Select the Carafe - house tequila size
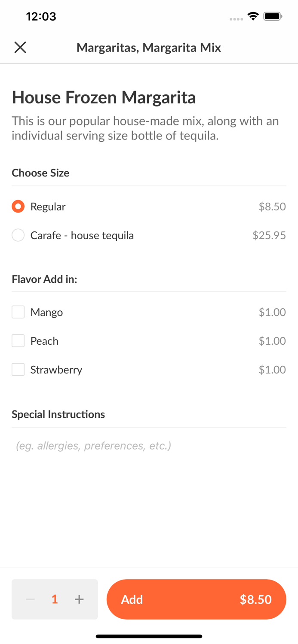 pyautogui.click(x=18, y=235)
